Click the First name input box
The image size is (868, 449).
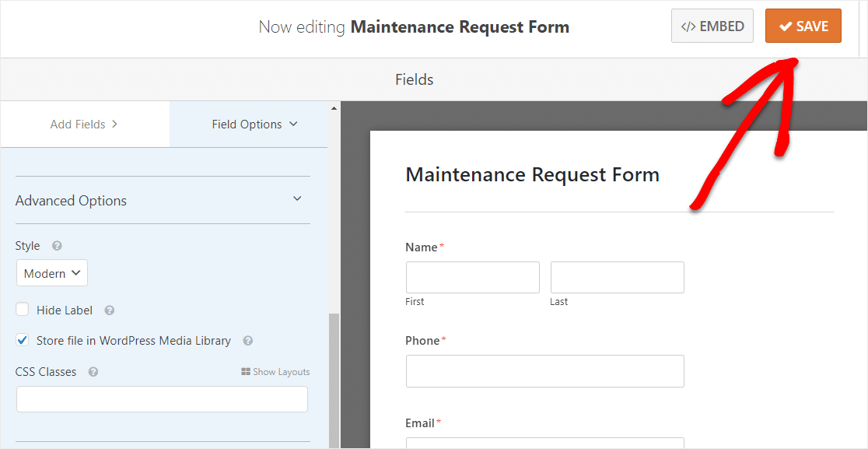pyautogui.click(x=473, y=277)
